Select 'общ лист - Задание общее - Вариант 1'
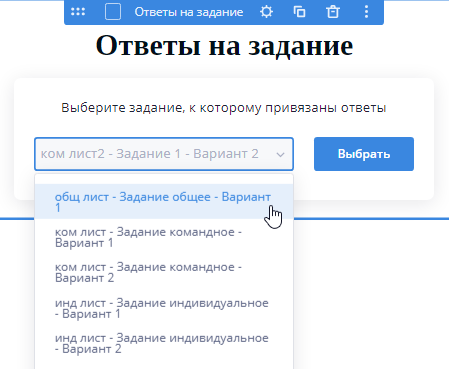 [x=164, y=202]
